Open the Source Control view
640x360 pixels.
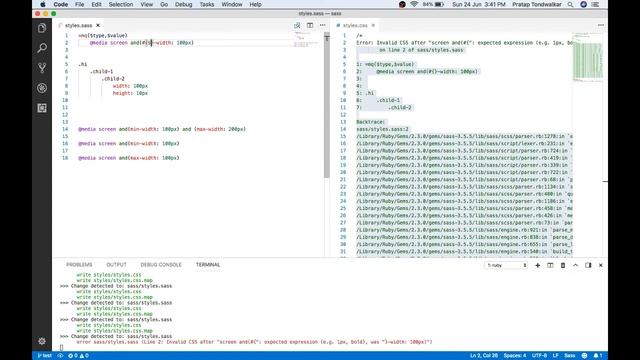point(42,68)
